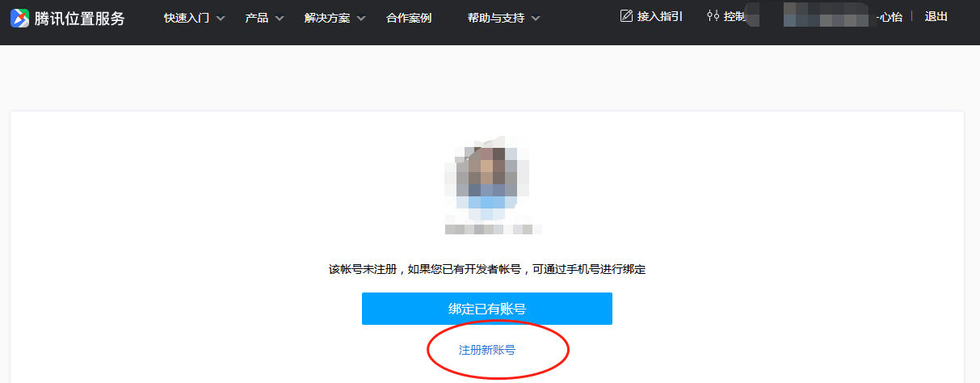Click the pixelated profile avatar image
This screenshot has height=383, width=980.
coord(487,179)
